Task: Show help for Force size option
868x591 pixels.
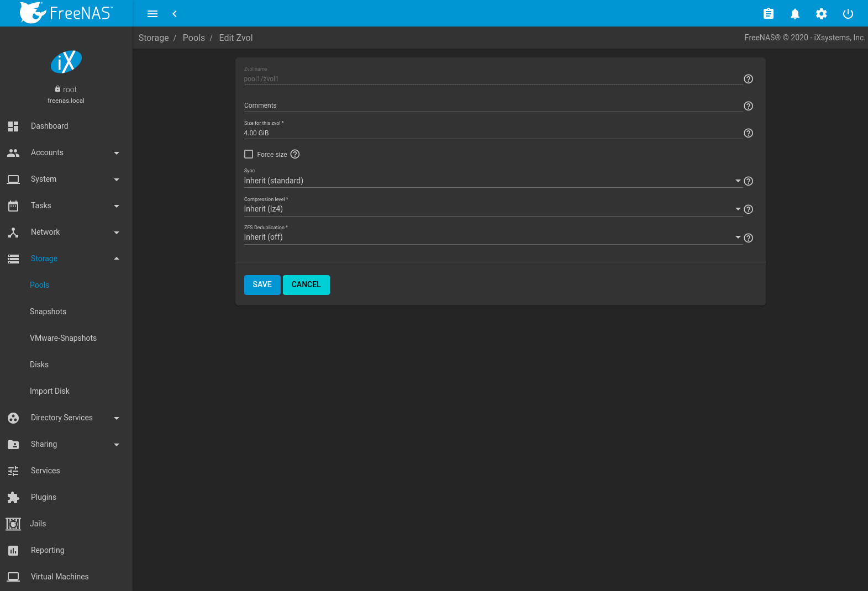Action: point(295,154)
